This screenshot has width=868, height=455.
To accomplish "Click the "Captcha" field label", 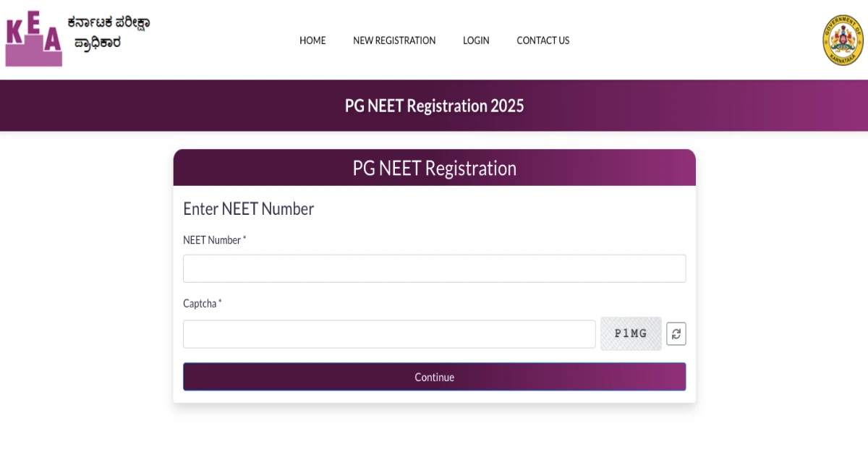I will click(200, 304).
